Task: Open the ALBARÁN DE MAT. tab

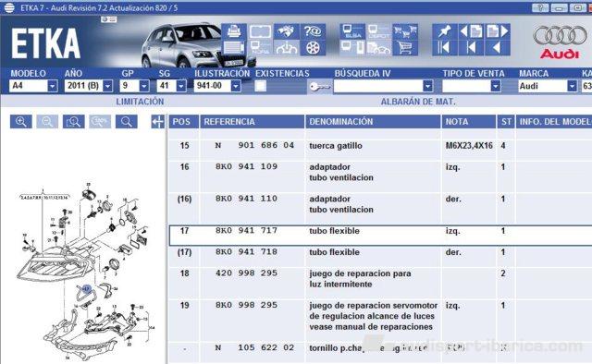Action: pos(418,102)
